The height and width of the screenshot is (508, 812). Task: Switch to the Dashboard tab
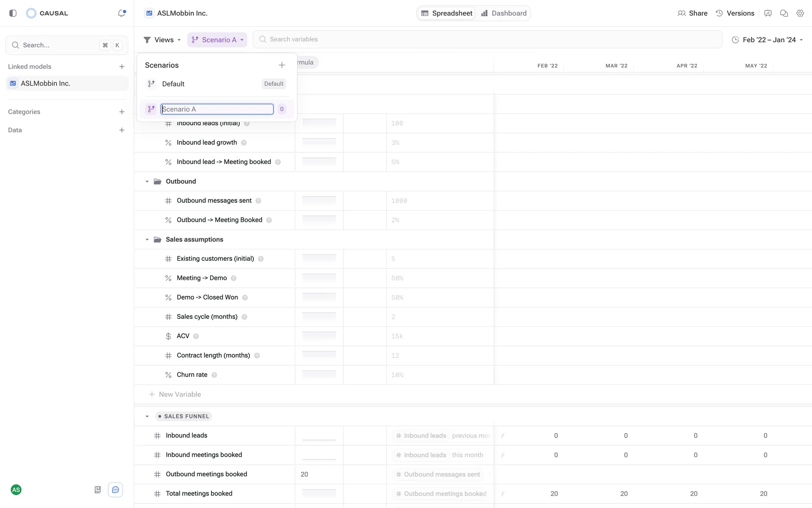(x=504, y=13)
